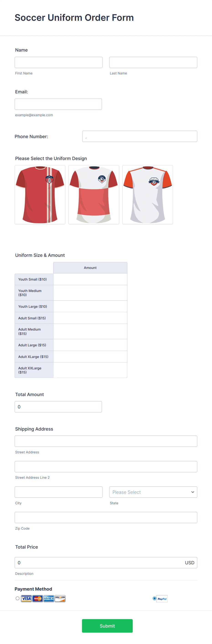Select the solid red jersey design
The width and height of the screenshot is (212, 644).
40,195
